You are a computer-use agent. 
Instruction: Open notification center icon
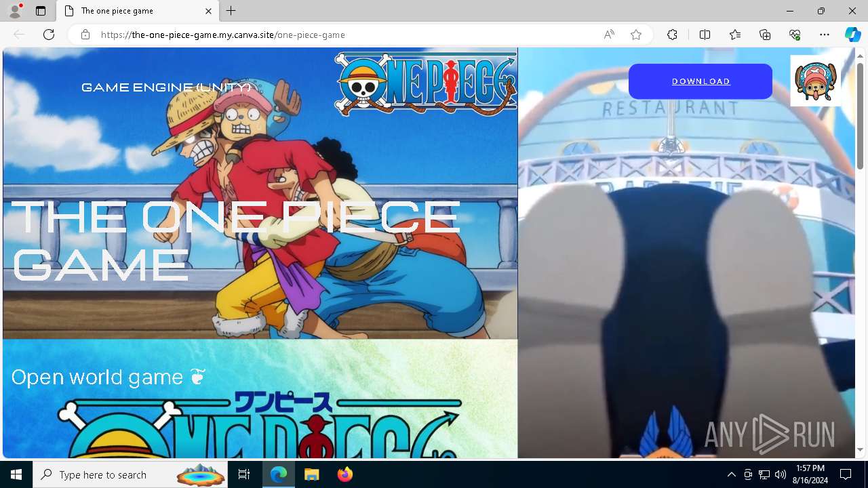point(846,474)
